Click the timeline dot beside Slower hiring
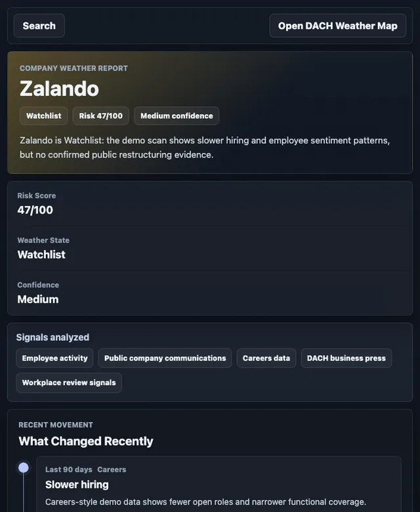The image size is (420, 512). pyautogui.click(x=24, y=468)
